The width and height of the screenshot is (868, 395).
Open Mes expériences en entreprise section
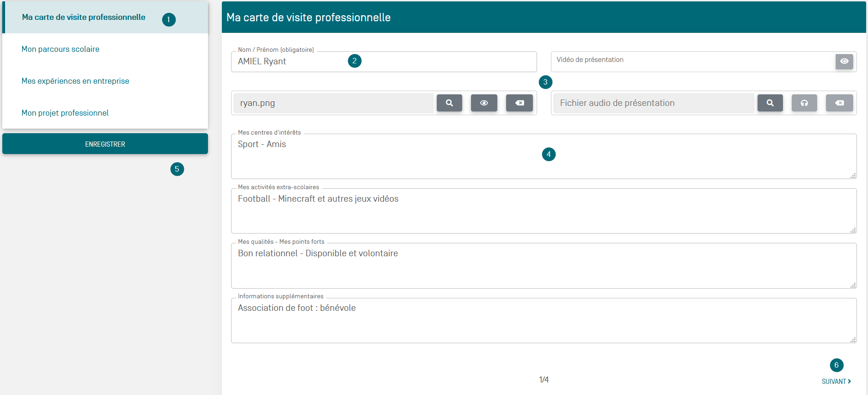pos(75,81)
